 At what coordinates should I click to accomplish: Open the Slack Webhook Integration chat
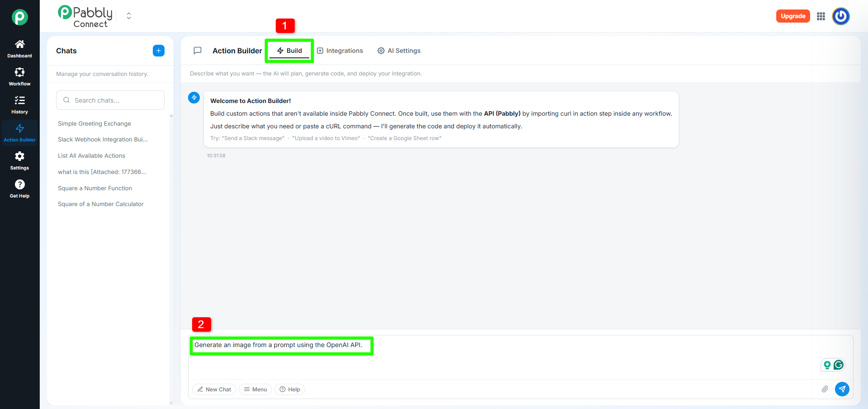103,140
